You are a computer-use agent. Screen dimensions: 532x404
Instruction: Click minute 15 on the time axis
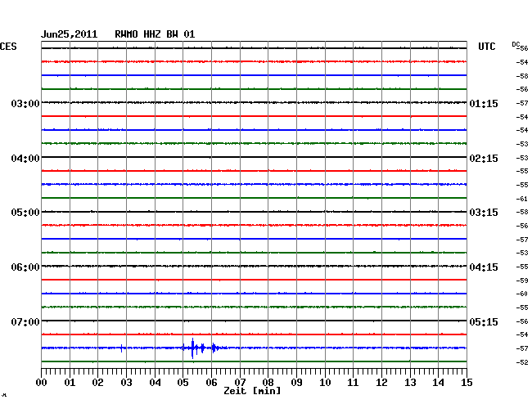pos(467,383)
